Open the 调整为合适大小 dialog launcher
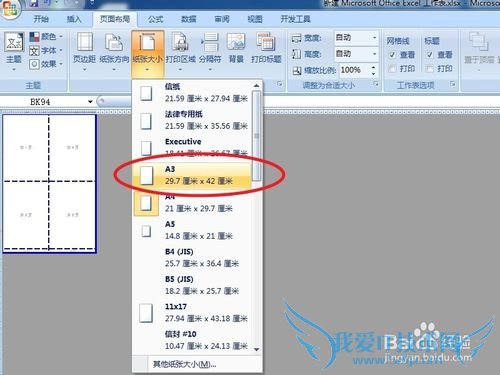Screen dimensions: 500x375 click(x=376, y=84)
